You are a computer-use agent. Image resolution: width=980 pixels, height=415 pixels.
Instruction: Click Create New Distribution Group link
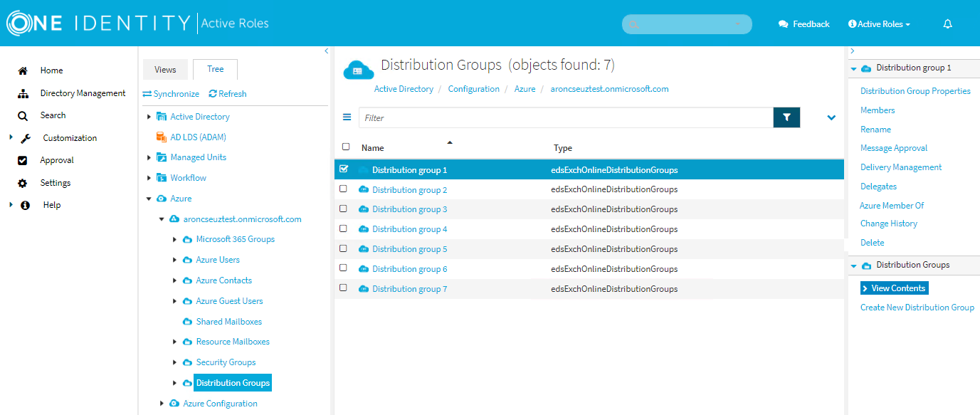click(917, 308)
